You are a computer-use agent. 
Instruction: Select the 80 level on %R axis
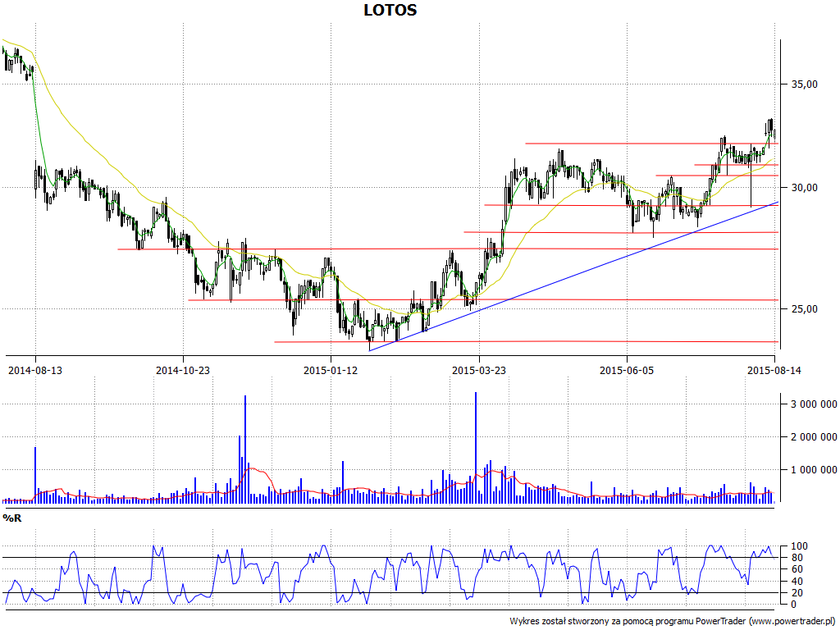pos(797,558)
